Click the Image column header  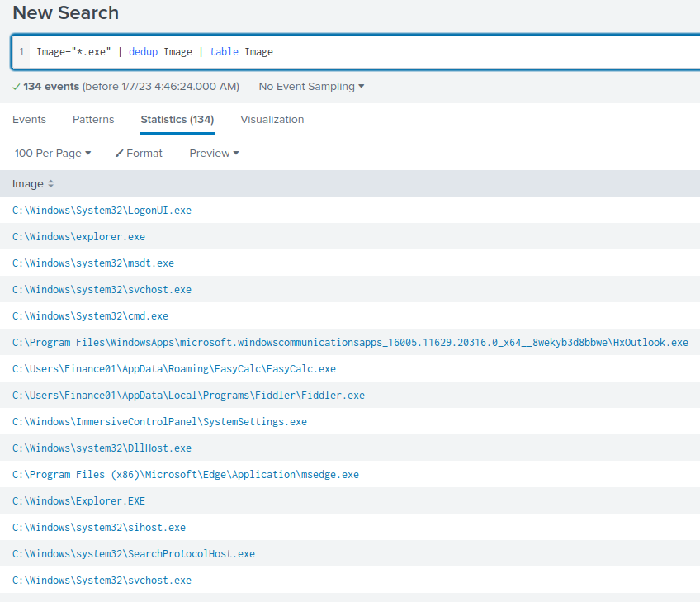click(28, 184)
